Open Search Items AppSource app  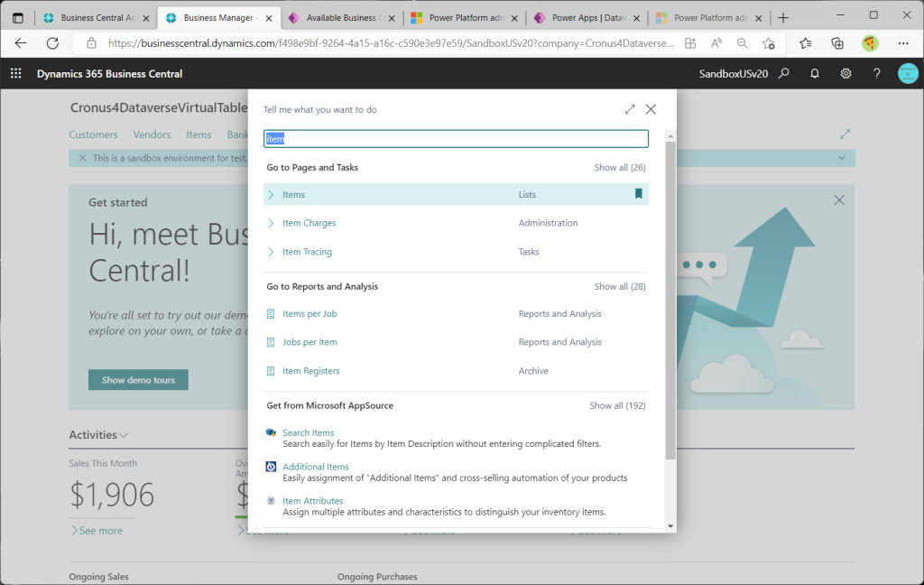(x=309, y=432)
